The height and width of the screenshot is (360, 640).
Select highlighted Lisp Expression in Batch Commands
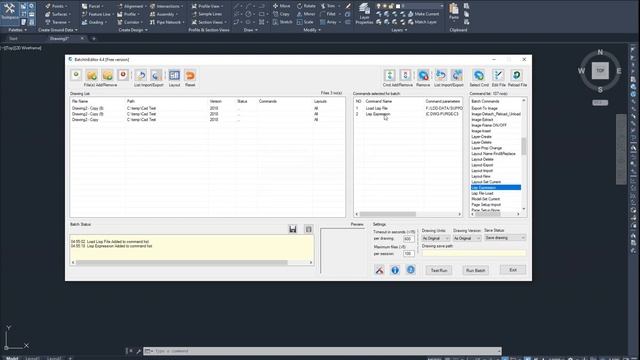[x=496, y=187]
